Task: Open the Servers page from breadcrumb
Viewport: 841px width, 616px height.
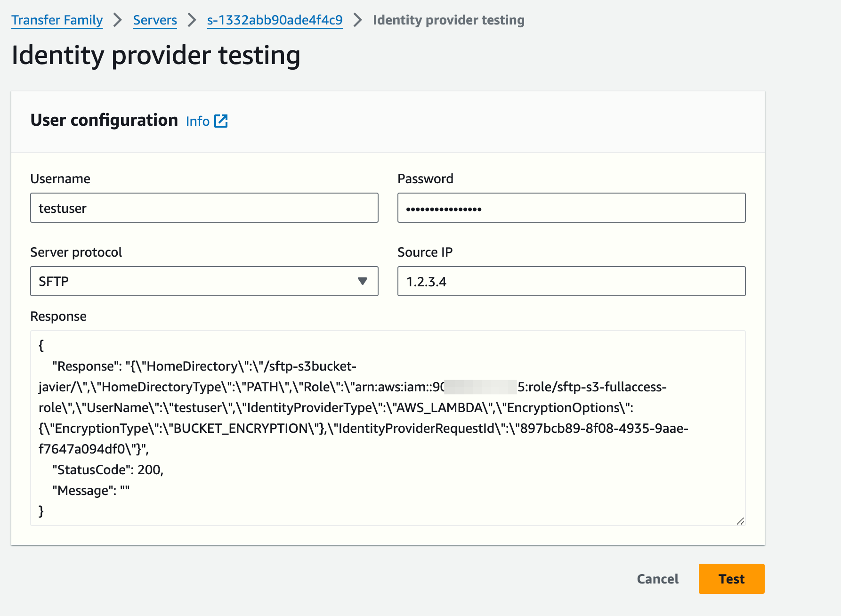Action: tap(155, 20)
